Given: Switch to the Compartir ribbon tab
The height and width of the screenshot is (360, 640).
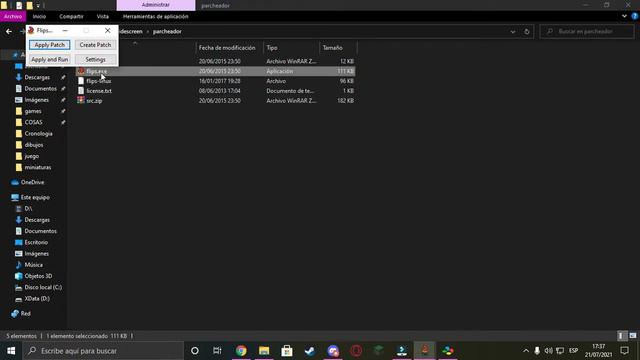Looking at the screenshot, I should tap(71, 16).
